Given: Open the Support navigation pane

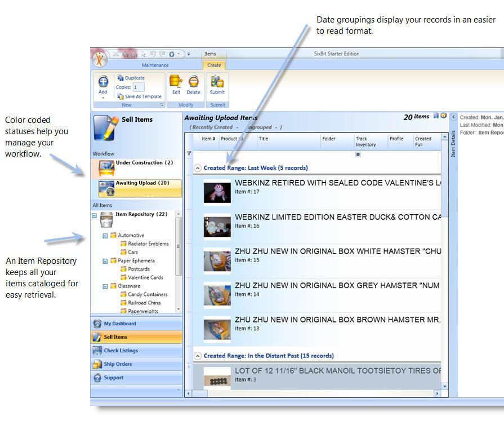Looking at the screenshot, I should pyautogui.click(x=136, y=378).
